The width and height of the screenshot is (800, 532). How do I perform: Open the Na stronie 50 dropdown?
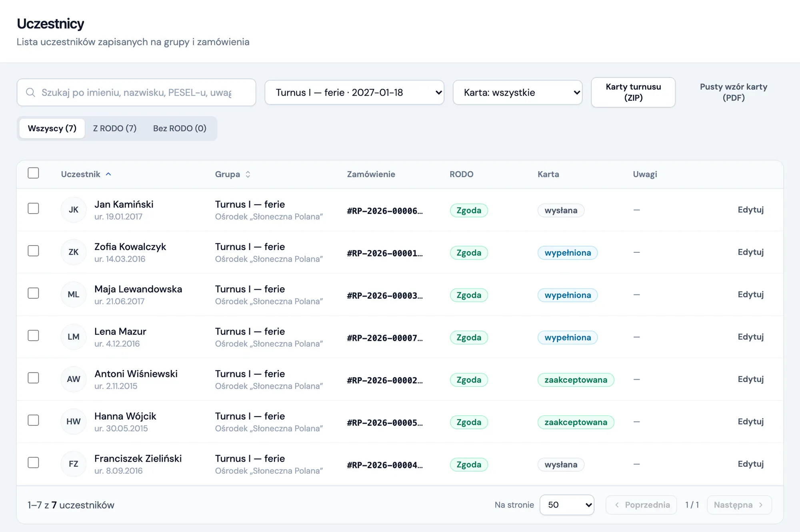coord(567,505)
